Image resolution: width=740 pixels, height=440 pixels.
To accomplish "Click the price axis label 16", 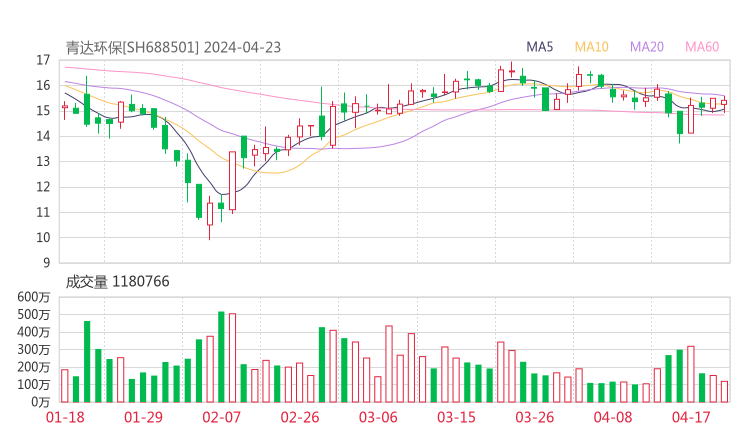I will point(43,85).
